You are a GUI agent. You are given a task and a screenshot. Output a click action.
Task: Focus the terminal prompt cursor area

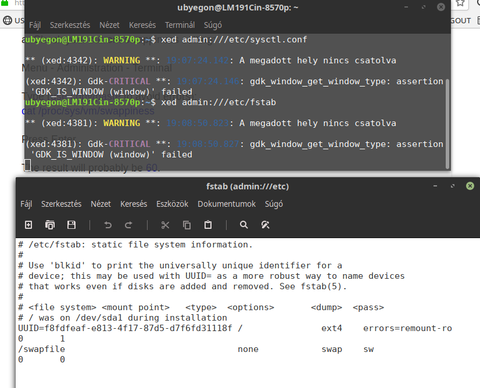click(x=28, y=165)
